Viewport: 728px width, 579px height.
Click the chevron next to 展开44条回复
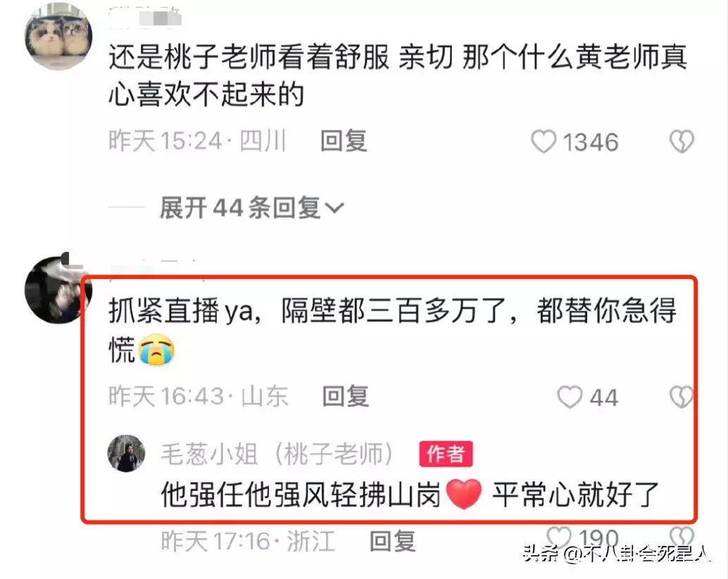click(334, 208)
